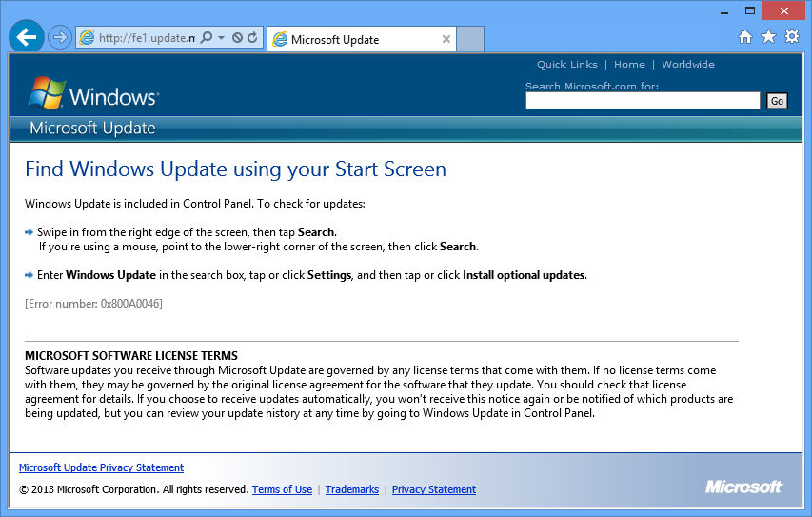Minimize the browser window

[724, 11]
